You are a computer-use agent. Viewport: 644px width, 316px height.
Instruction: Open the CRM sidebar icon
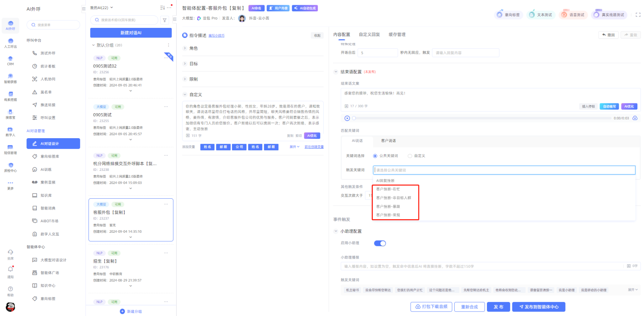coord(10,60)
